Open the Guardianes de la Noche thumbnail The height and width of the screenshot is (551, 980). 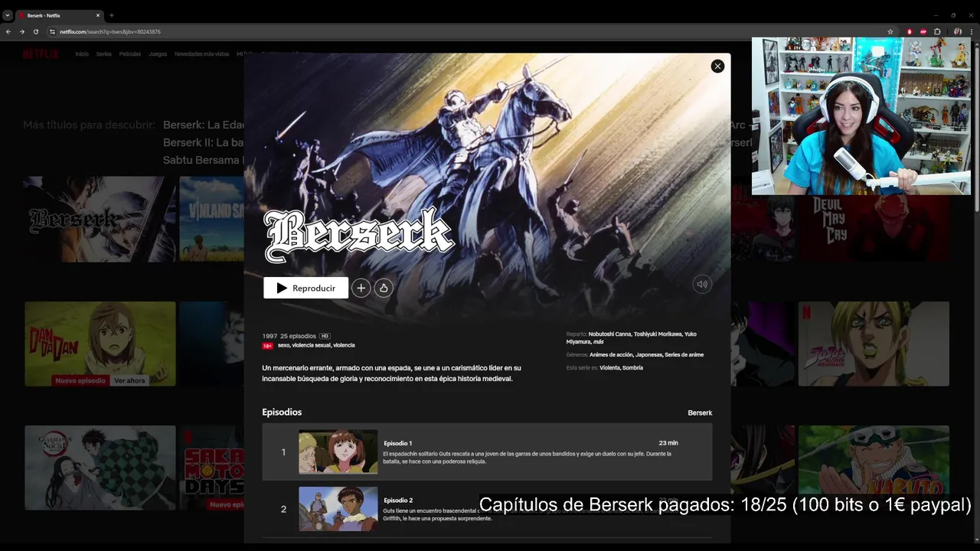pos(100,468)
